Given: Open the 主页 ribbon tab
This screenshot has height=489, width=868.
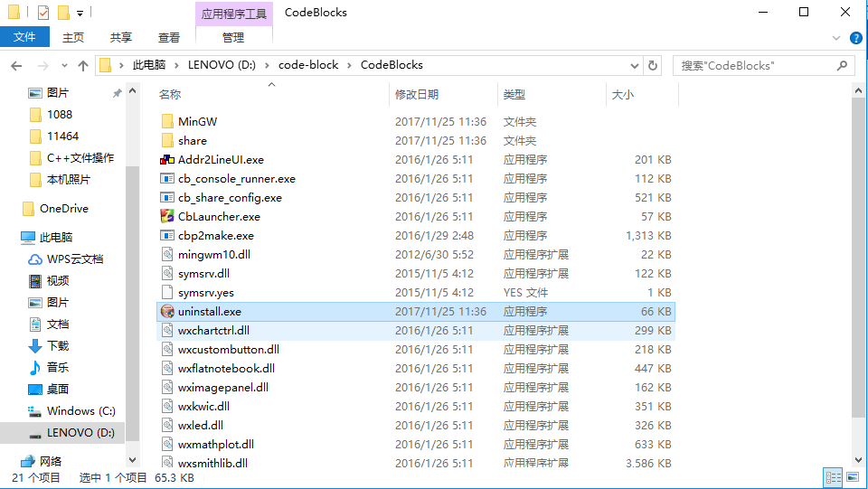Looking at the screenshot, I should [x=73, y=37].
